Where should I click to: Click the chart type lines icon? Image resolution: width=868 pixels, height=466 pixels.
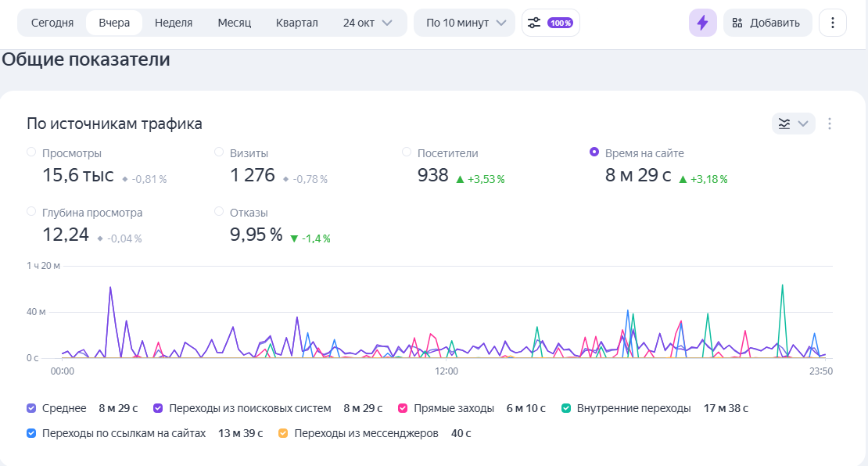tap(784, 124)
